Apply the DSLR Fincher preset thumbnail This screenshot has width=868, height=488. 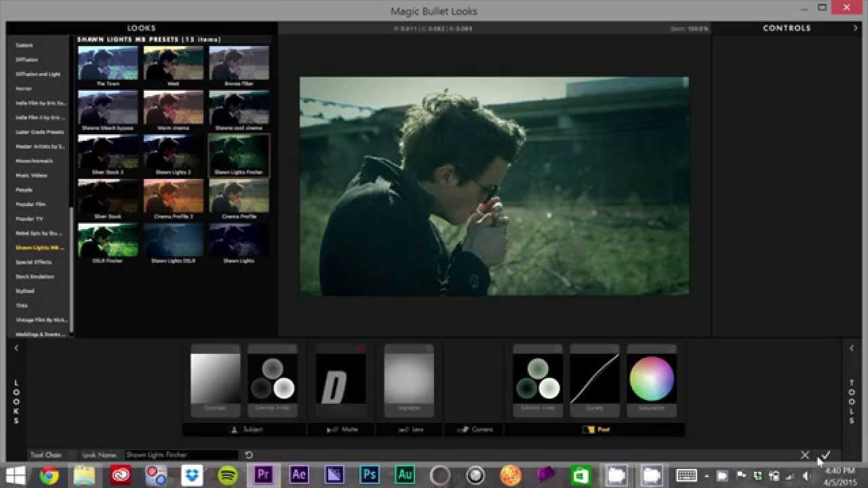(x=108, y=241)
